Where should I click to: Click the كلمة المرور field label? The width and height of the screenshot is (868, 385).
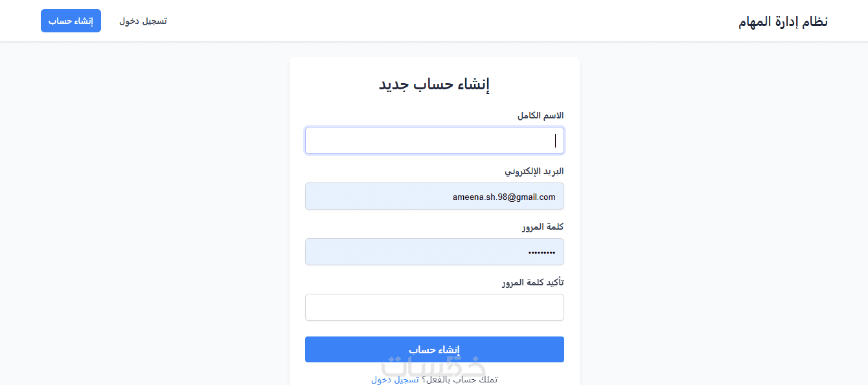coord(543,227)
